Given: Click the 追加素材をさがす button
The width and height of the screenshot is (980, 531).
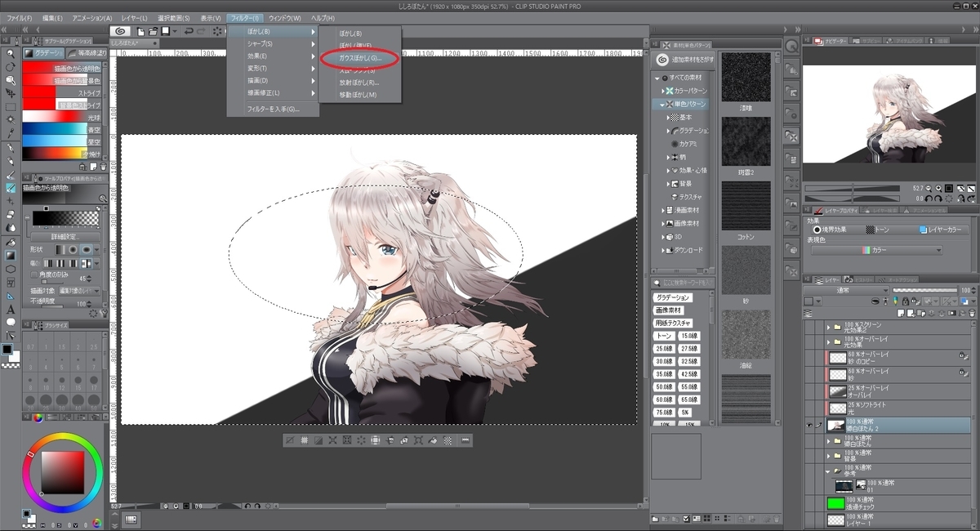Looking at the screenshot, I should (x=684, y=60).
